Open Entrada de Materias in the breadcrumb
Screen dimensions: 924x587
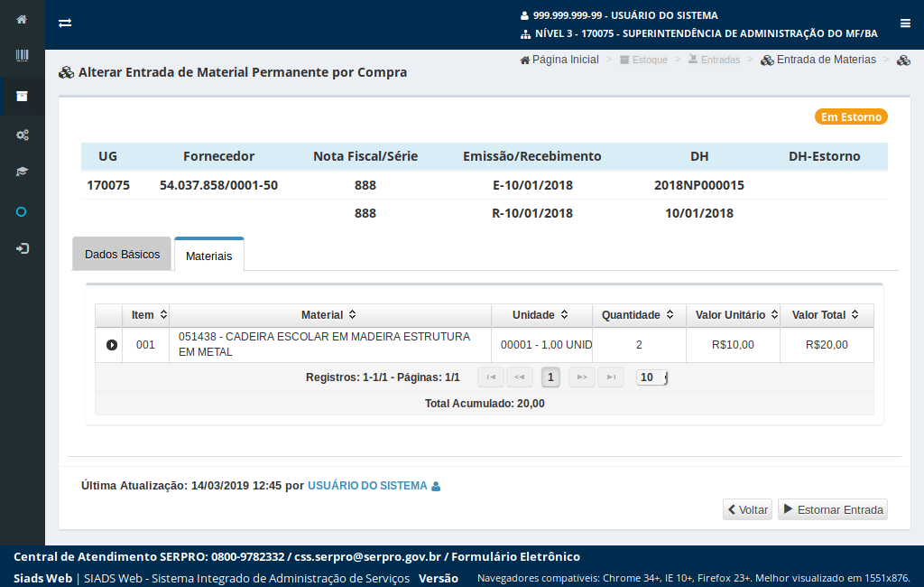(x=818, y=60)
